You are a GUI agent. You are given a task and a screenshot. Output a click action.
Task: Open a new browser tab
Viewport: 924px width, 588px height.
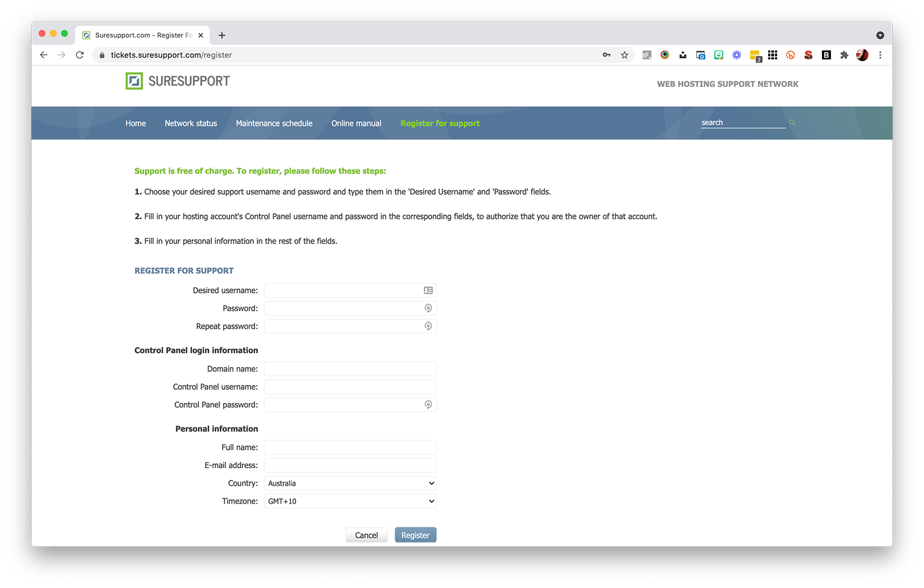[x=222, y=35]
